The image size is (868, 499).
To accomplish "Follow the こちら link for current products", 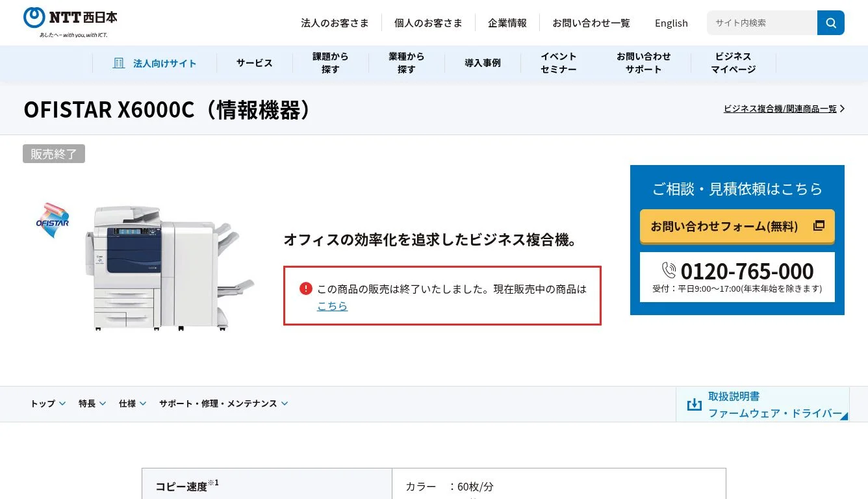I will [x=332, y=306].
